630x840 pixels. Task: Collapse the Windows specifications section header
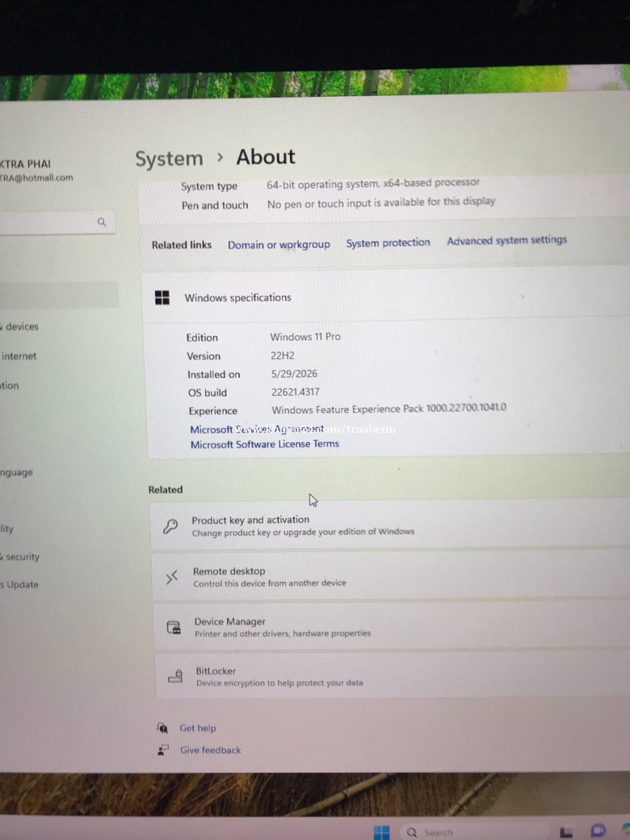point(386,296)
